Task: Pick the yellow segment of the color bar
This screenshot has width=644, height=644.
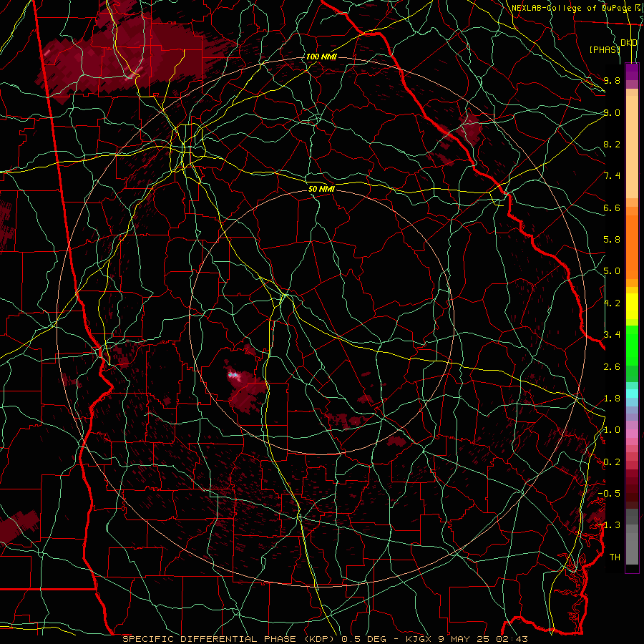Action: tap(632, 306)
